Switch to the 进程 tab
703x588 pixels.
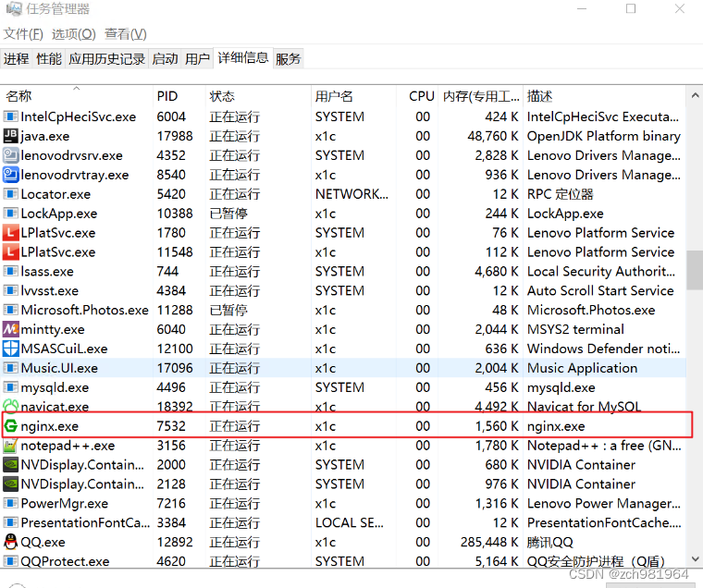[16, 59]
